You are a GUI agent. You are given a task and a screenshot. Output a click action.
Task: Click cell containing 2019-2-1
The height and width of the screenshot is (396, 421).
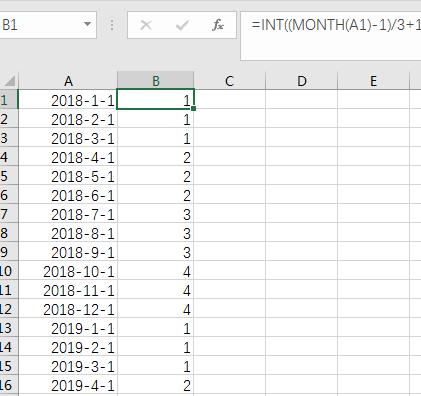pos(68,347)
